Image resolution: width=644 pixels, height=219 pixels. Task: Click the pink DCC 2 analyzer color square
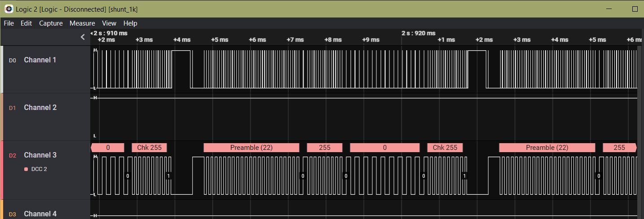click(x=26, y=169)
